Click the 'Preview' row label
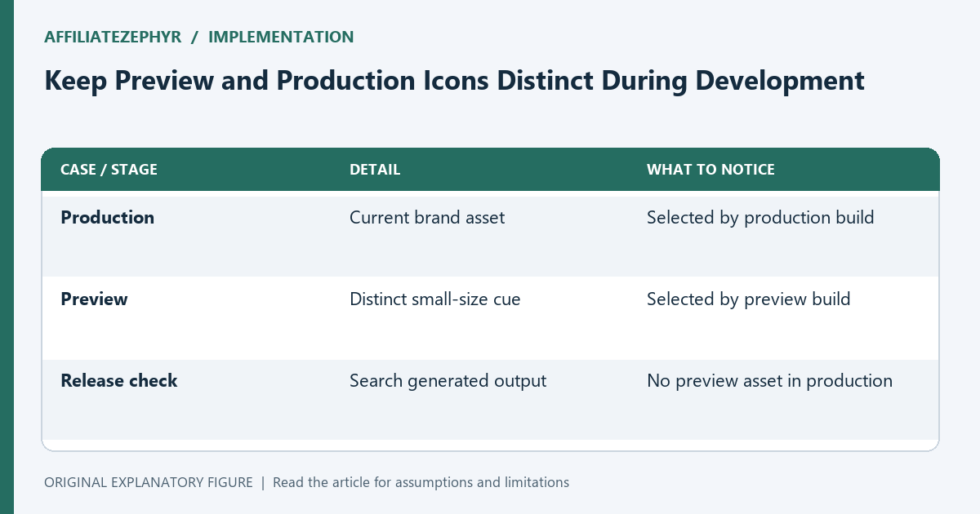The image size is (980, 514). point(94,299)
